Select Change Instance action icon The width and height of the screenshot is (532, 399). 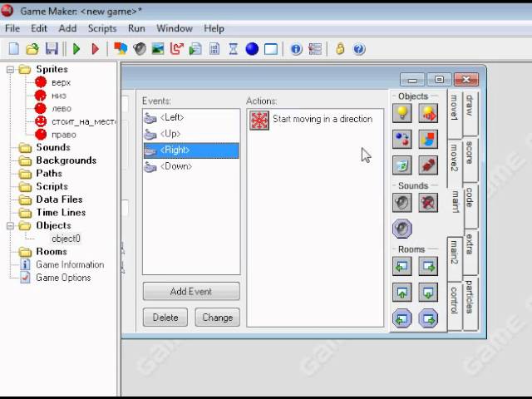(x=402, y=139)
